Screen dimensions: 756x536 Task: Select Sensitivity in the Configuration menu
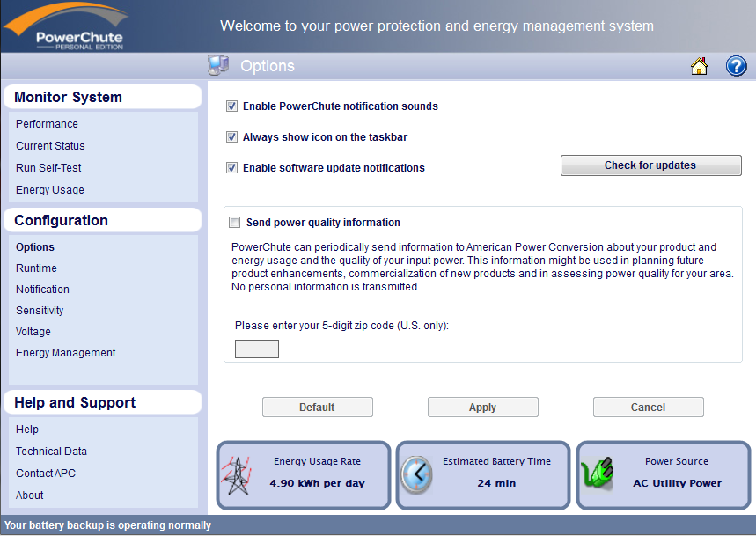[x=39, y=310]
